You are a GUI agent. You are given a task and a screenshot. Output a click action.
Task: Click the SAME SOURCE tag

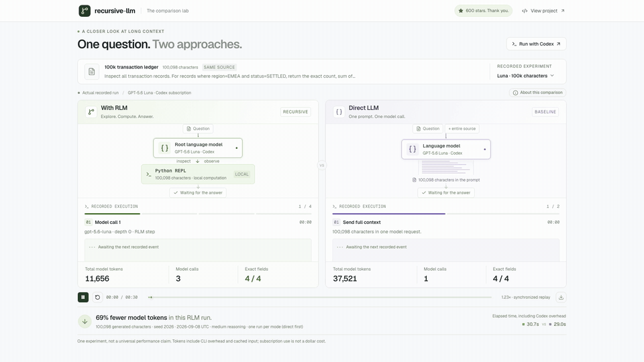219,67
